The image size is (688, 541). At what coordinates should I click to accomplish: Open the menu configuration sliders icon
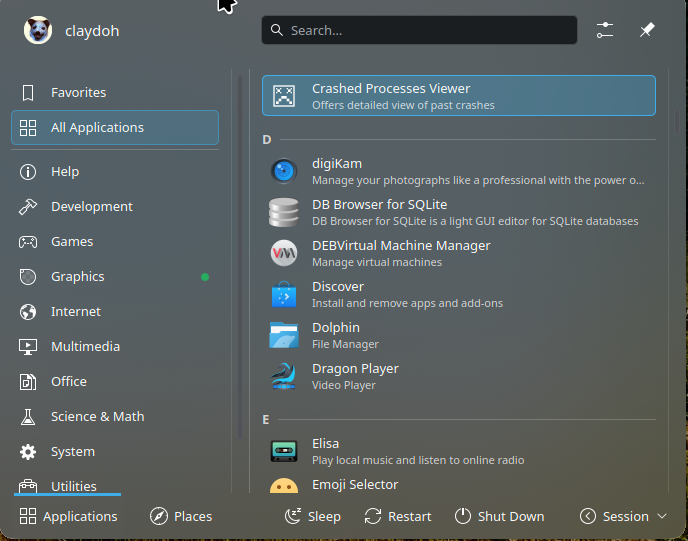(605, 30)
